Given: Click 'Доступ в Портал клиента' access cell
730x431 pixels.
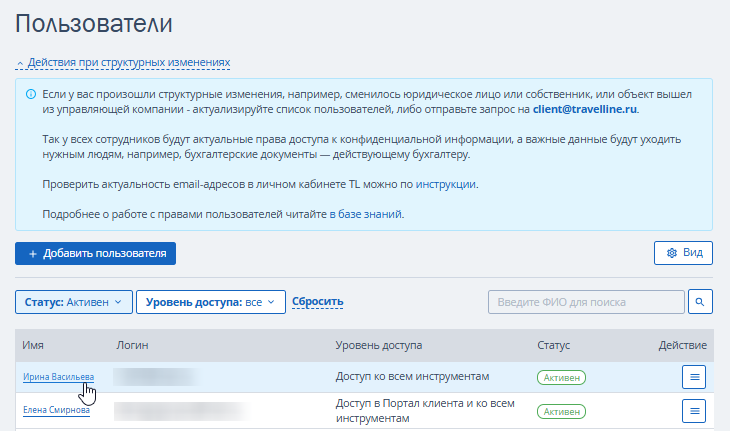Looking at the screenshot, I should coord(425,411).
